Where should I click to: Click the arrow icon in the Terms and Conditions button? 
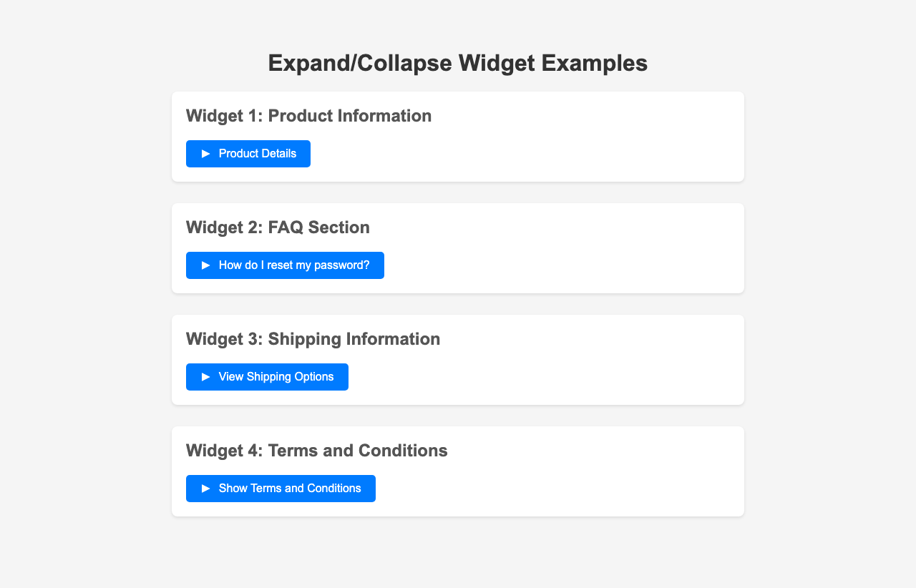(x=206, y=489)
